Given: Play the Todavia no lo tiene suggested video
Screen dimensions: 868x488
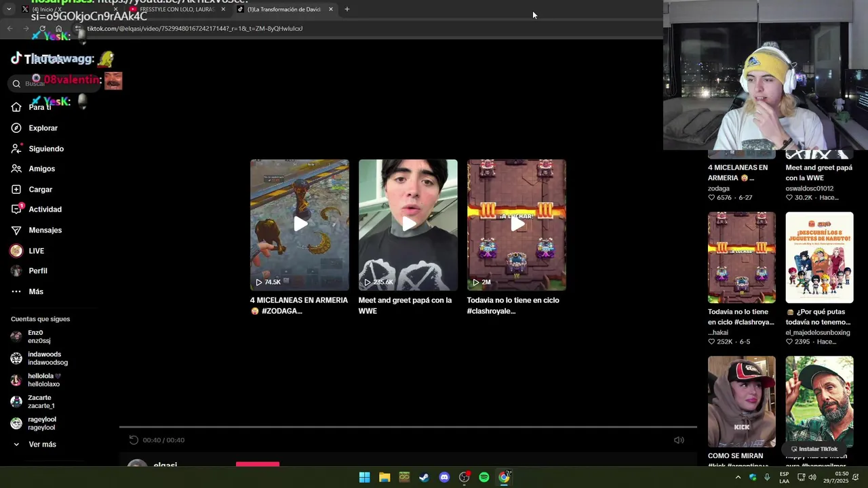Looking at the screenshot, I should (x=517, y=225).
